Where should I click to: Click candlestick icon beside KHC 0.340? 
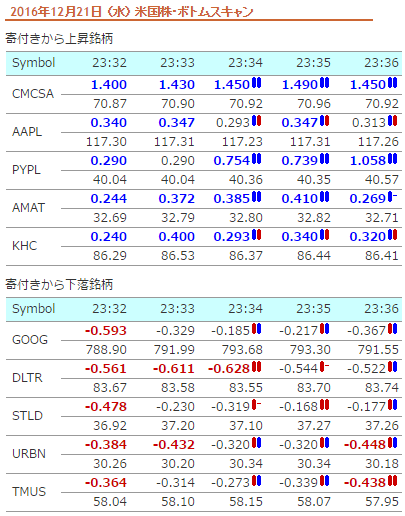pos(324,235)
